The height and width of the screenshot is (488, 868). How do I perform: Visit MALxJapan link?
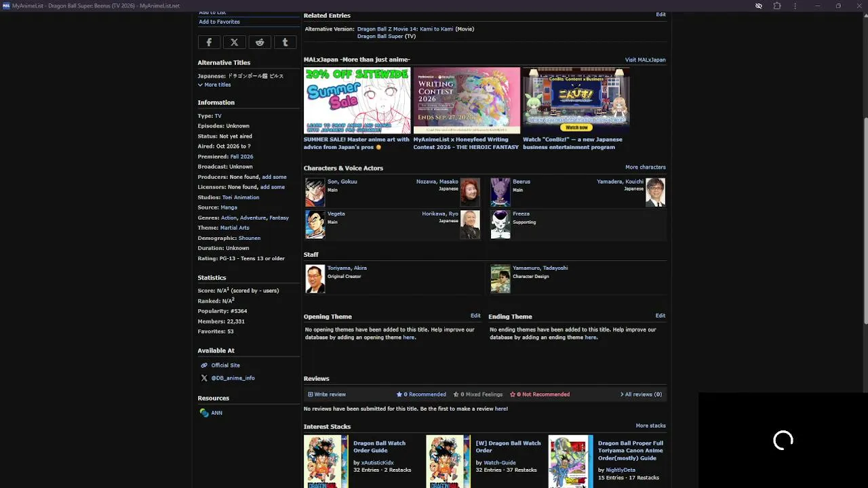click(x=646, y=60)
